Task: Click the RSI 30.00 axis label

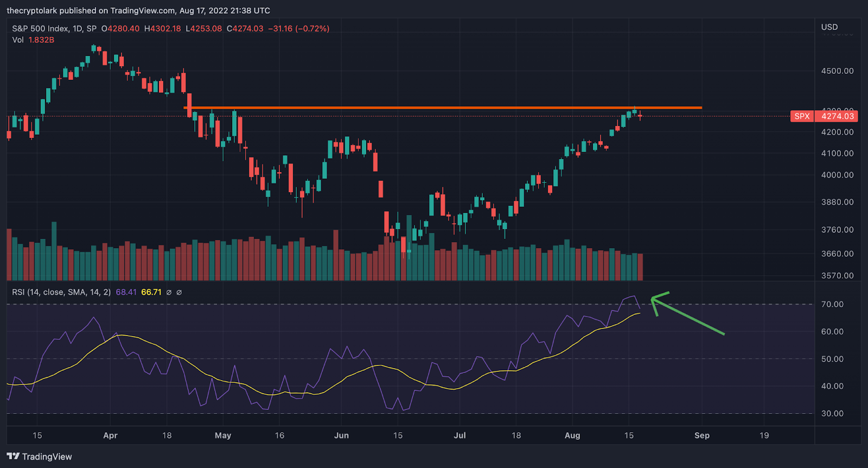Action: 832,413
